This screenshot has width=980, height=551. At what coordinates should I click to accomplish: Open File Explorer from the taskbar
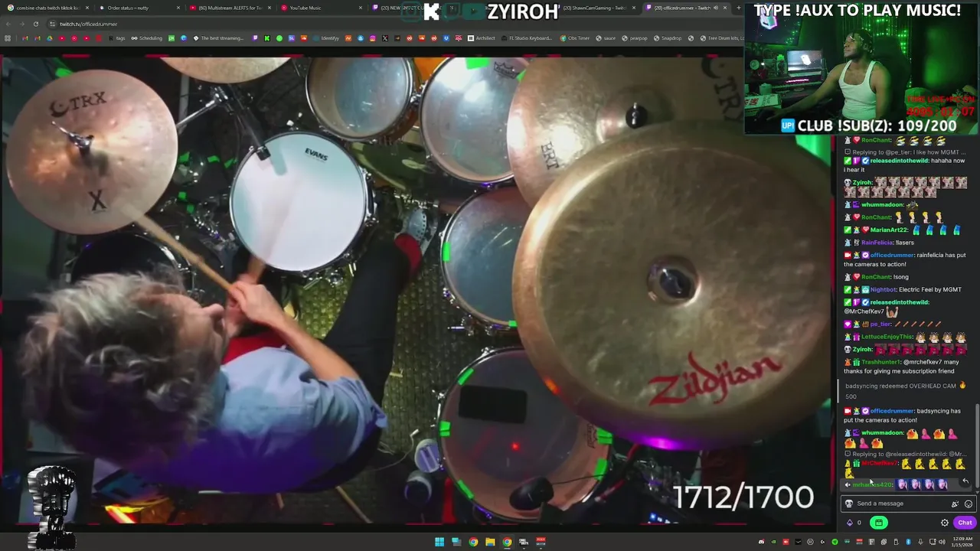(490, 542)
